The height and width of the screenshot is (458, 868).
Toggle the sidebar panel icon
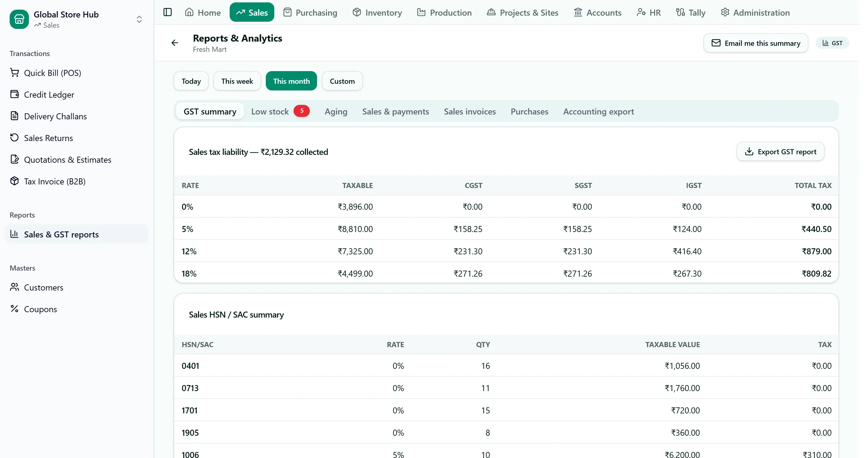(x=168, y=12)
